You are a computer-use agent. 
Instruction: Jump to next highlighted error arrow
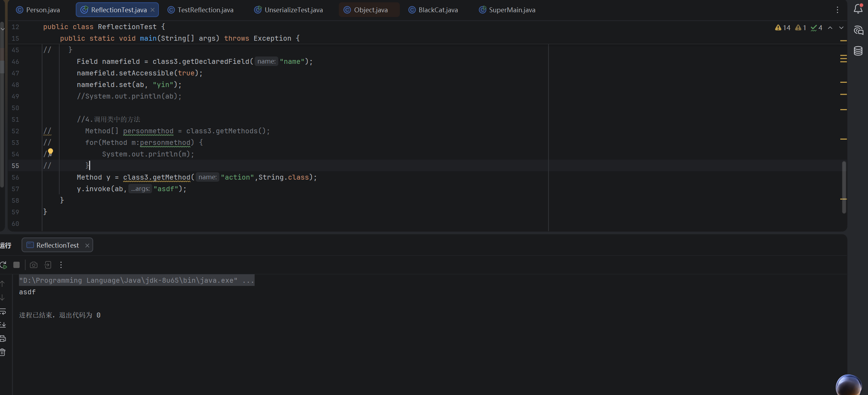click(x=841, y=28)
